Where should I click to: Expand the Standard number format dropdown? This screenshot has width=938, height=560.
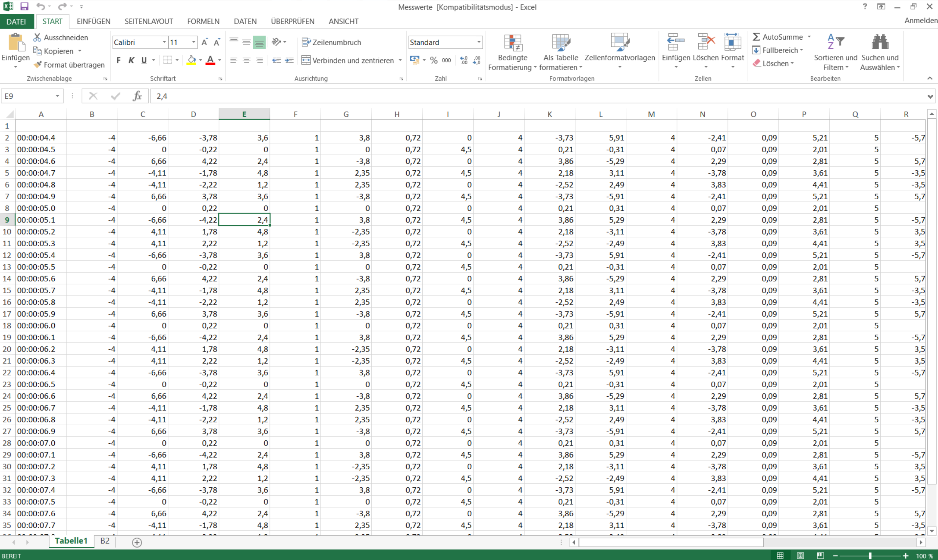479,42
